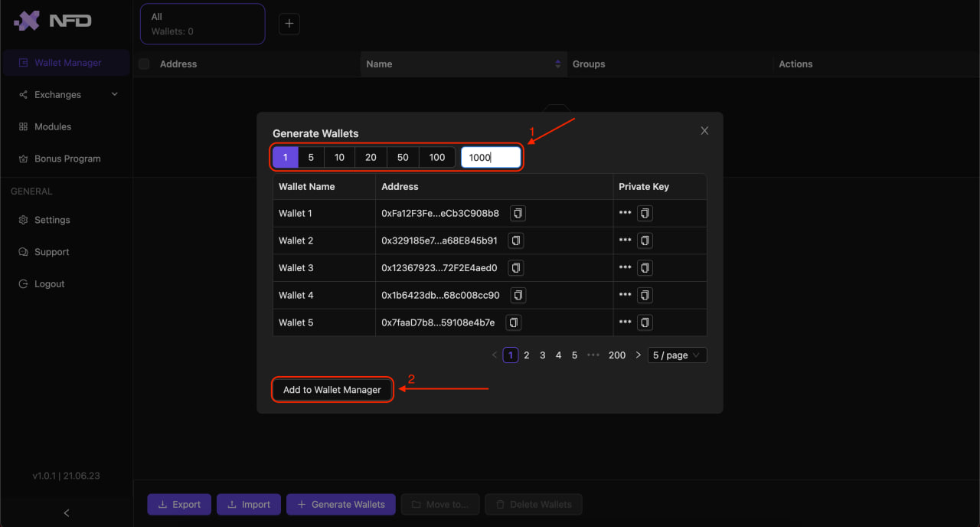
Task: Click address 0x7faaD7b8...59108e4b7e
Action: coord(438,322)
